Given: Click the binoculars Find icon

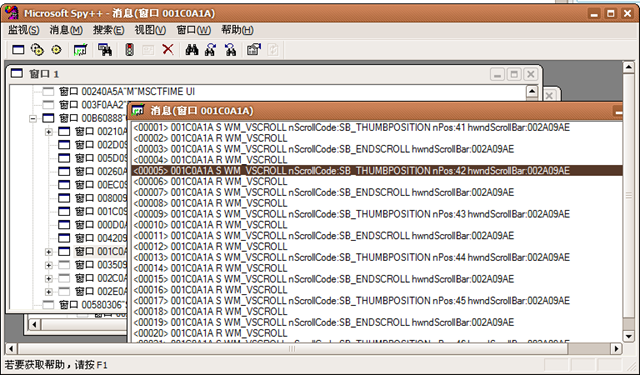Looking at the screenshot, I should tap(192, 50).
